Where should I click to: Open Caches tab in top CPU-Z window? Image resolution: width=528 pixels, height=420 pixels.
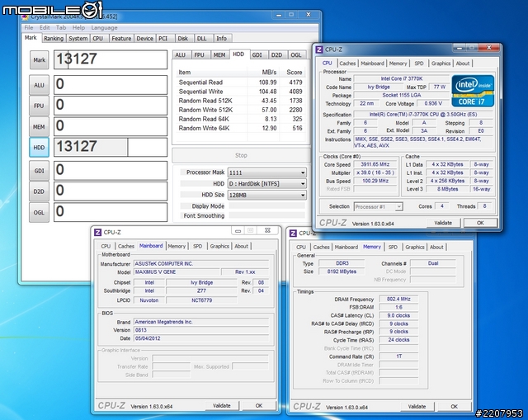pyautogui.click(x=347, y=64)
